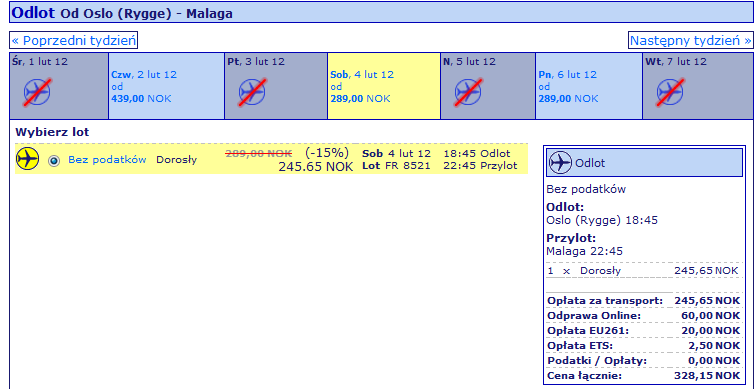
Task: Click Malaga 22:45 in summary
Action: tap(585, 251)
